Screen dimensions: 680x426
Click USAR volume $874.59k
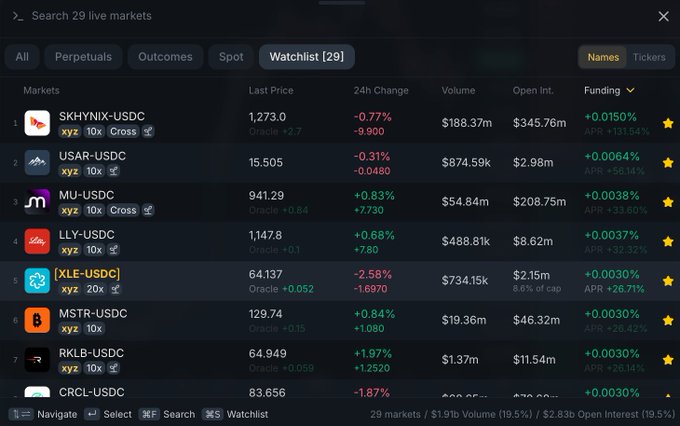[x=466, y=163]
